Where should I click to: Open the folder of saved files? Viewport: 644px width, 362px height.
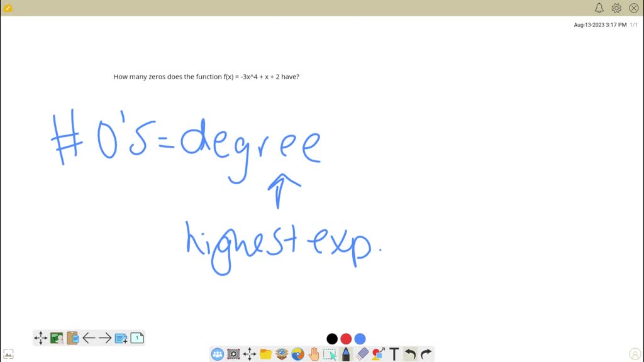(x=265, y=354)
